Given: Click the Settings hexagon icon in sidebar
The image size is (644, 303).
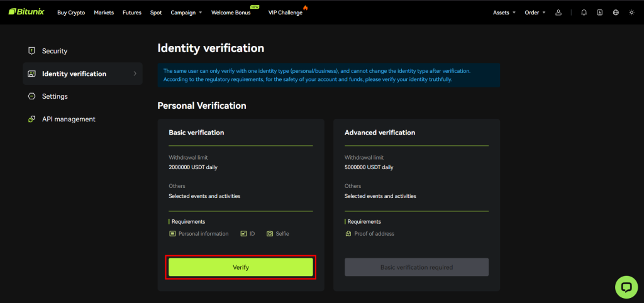Looking at the screenshot, I should coord(31,96).
